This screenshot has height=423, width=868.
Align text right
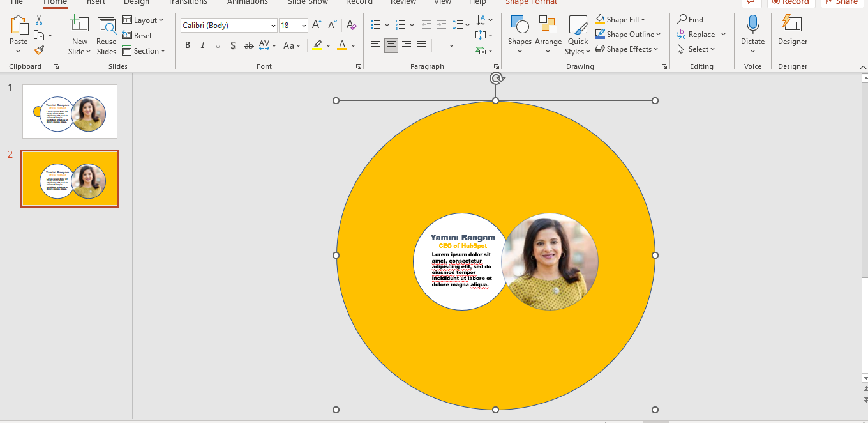coord(407,45)
